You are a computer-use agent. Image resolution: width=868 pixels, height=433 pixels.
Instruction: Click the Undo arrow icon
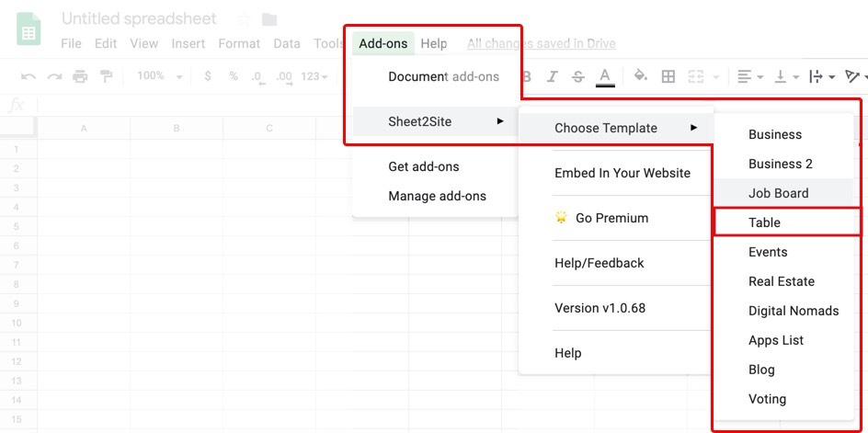point(29,76)
